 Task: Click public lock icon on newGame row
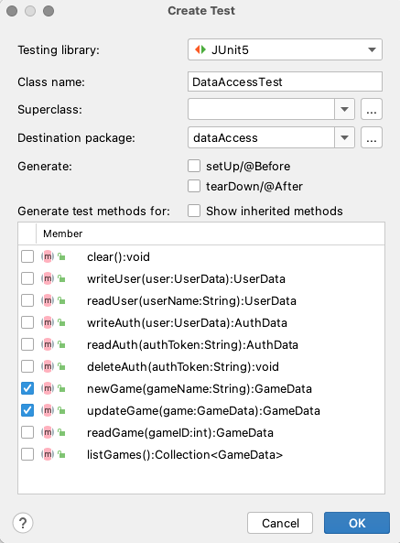click(62, 389)
